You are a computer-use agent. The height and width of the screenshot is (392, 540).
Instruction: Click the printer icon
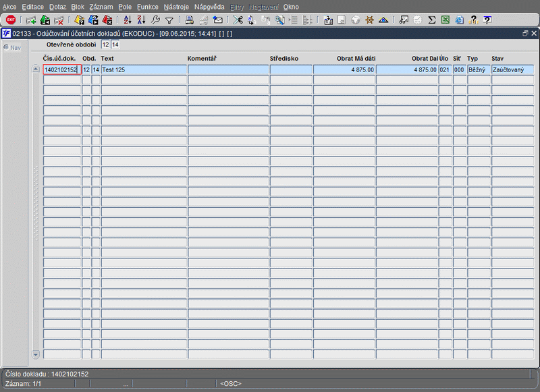click(x=190, y=20)
